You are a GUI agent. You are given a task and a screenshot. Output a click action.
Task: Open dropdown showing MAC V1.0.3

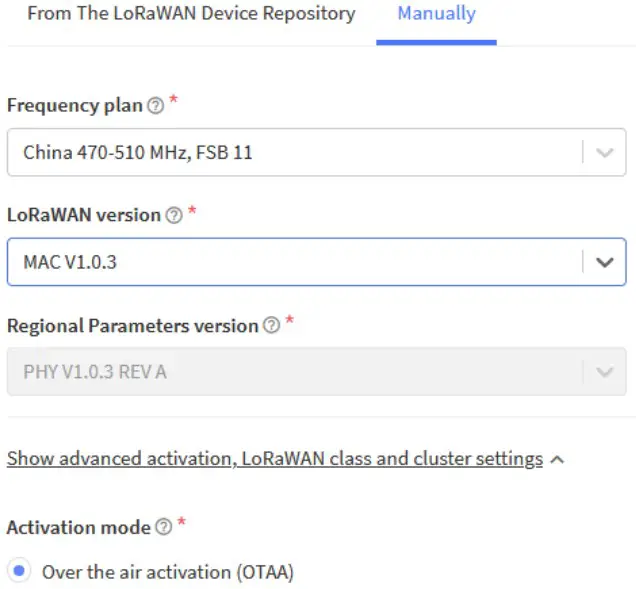[295, 262]
